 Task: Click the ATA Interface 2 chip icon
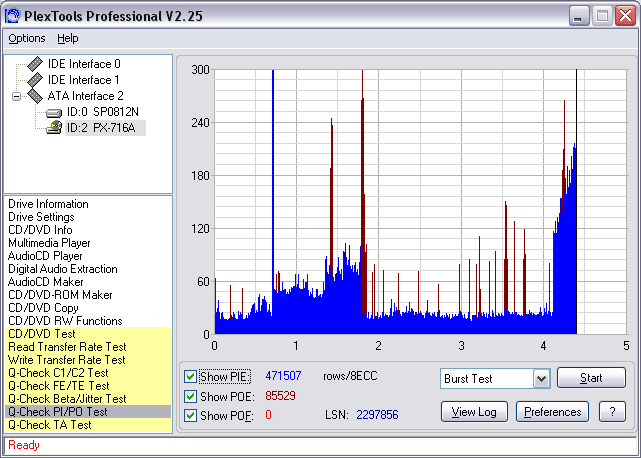(x=35, y=96)
